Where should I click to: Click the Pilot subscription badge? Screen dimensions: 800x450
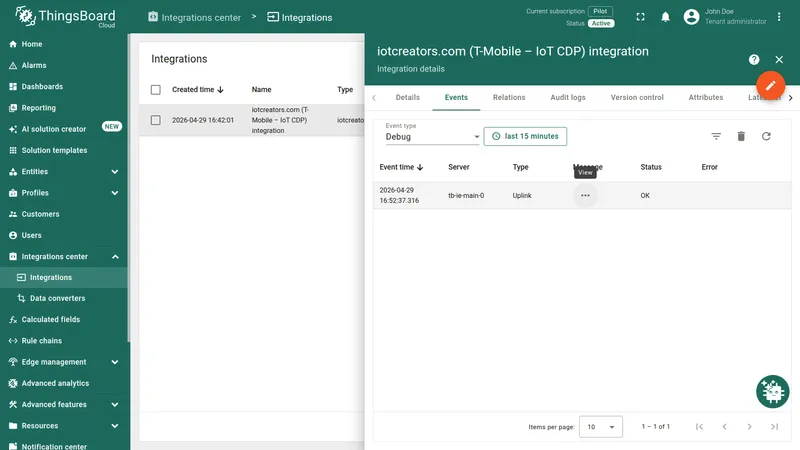click(600, 11)
